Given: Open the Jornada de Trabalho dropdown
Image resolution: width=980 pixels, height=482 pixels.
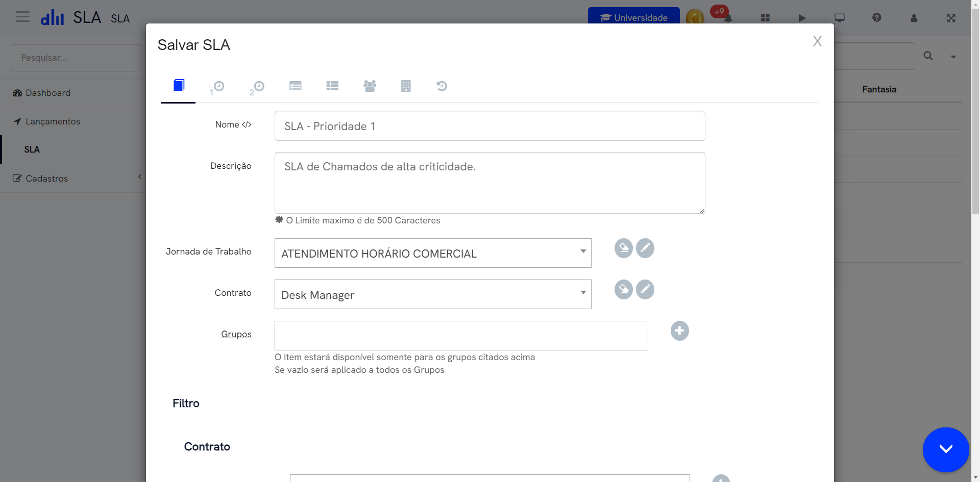Looking at the screenshot, I should (433, 253).
